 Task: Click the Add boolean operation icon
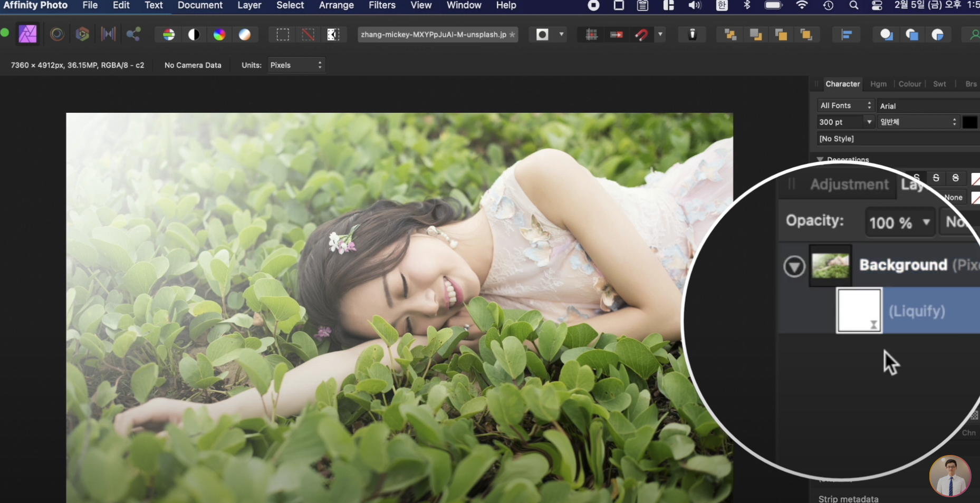point(887,35)
